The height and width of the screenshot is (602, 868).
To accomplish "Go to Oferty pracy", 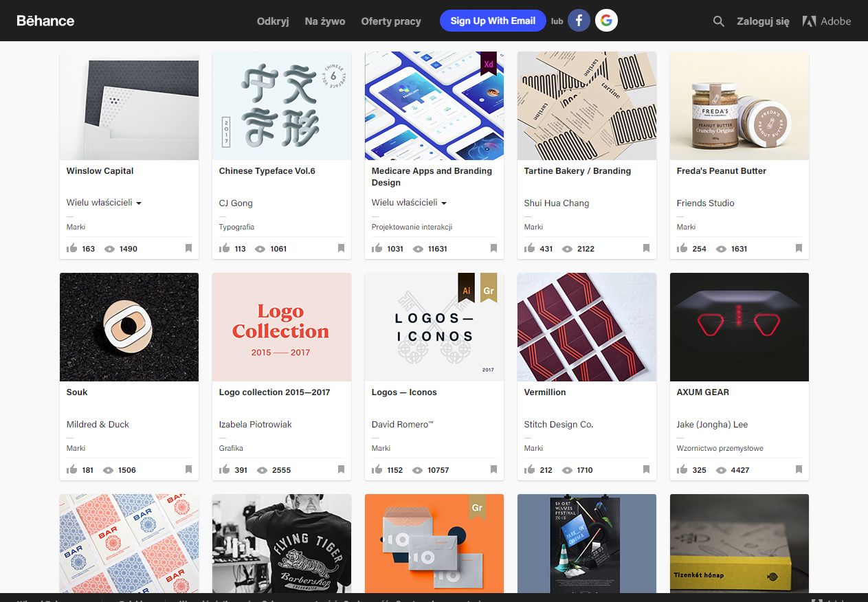I will pos(391,21).
